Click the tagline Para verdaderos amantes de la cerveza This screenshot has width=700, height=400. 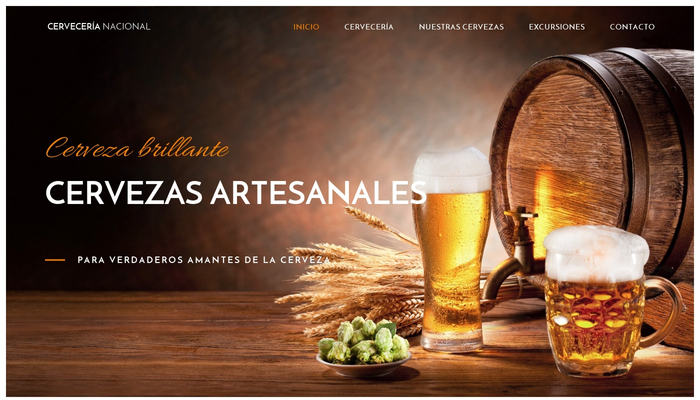(x=204, y=260)
